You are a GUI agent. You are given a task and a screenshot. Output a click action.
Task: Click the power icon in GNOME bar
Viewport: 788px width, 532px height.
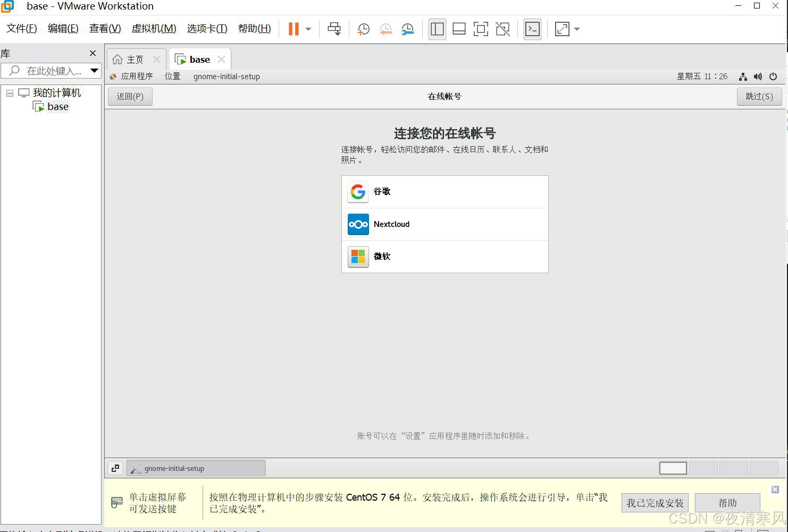(x=773, y=77)
